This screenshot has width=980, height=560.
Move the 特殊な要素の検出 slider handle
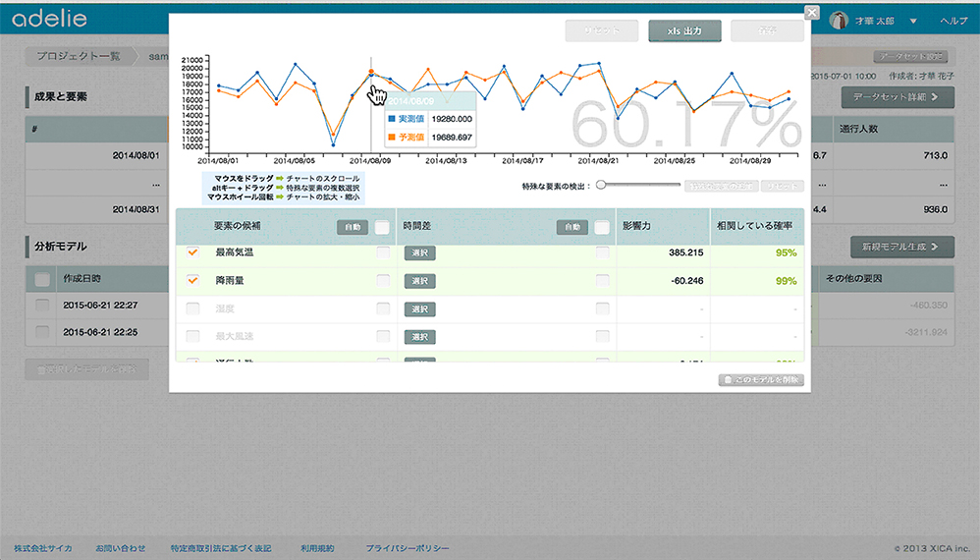pyautogui.click(x=601, y=185)
